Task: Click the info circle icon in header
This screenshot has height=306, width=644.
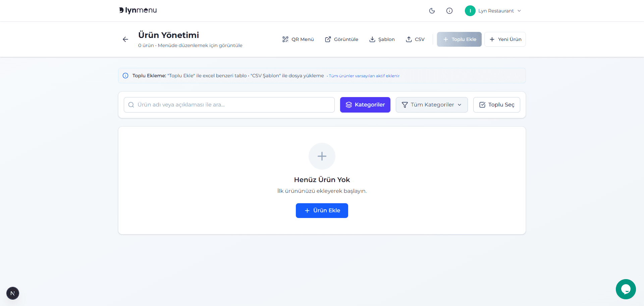Action: click(x=449, y=11)
